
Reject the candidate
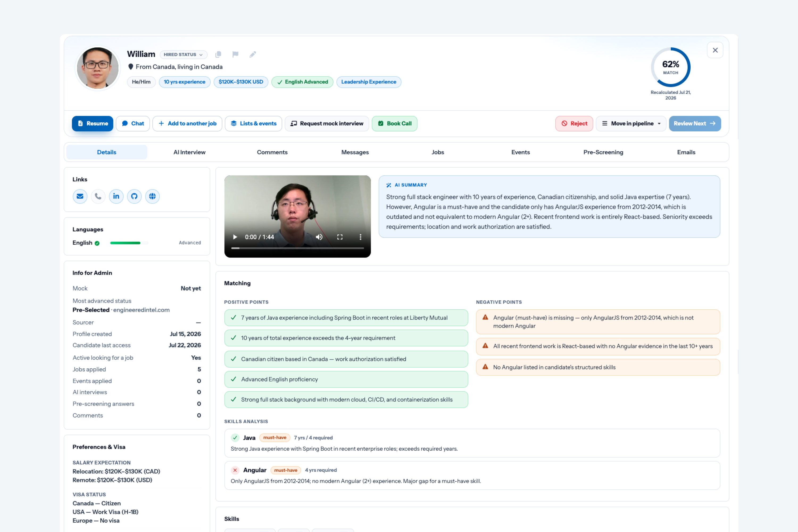(x=574, y=123)
